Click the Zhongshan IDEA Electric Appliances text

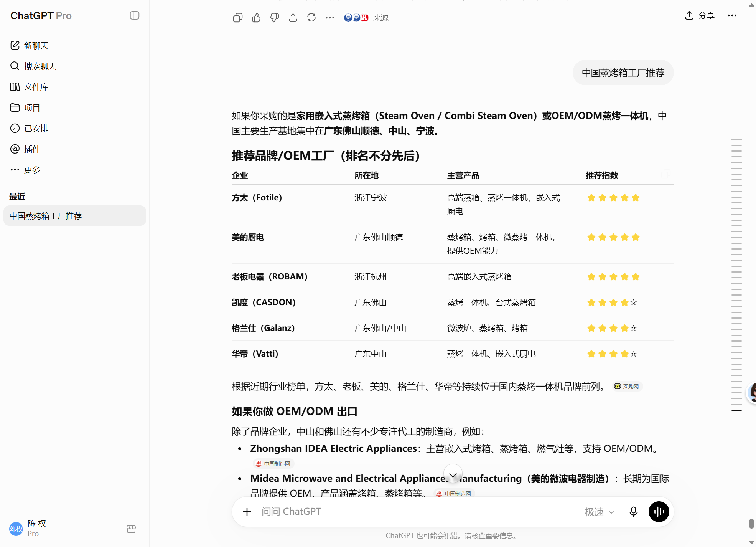333,448
